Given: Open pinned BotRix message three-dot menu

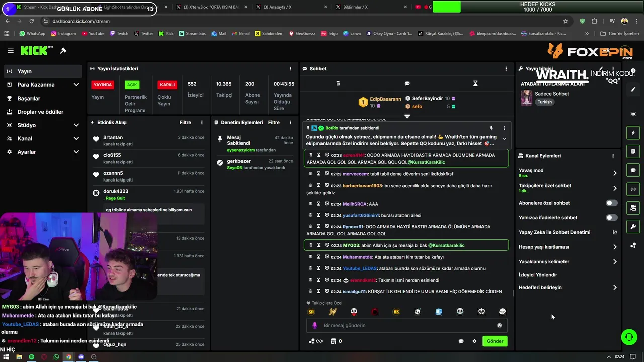Looking at the screenshot, I should pos(504,128).
